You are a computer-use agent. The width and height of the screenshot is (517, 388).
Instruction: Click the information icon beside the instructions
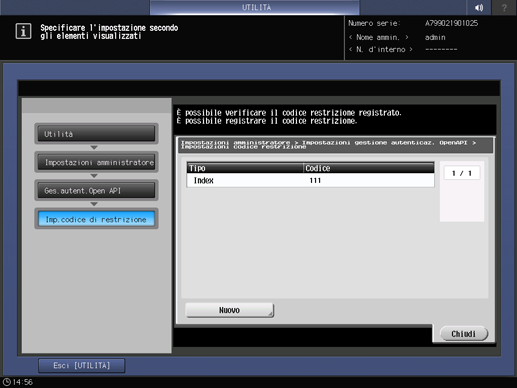click(23, 31)
